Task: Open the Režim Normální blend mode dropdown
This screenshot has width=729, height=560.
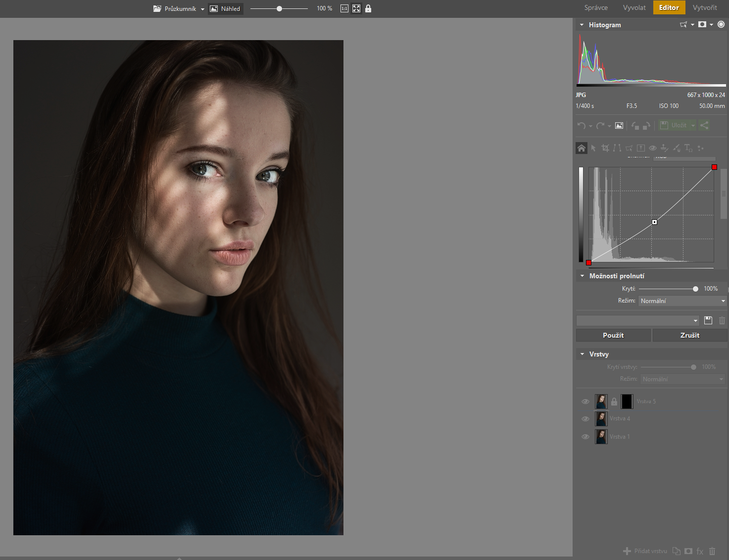Action: point(682,301)
